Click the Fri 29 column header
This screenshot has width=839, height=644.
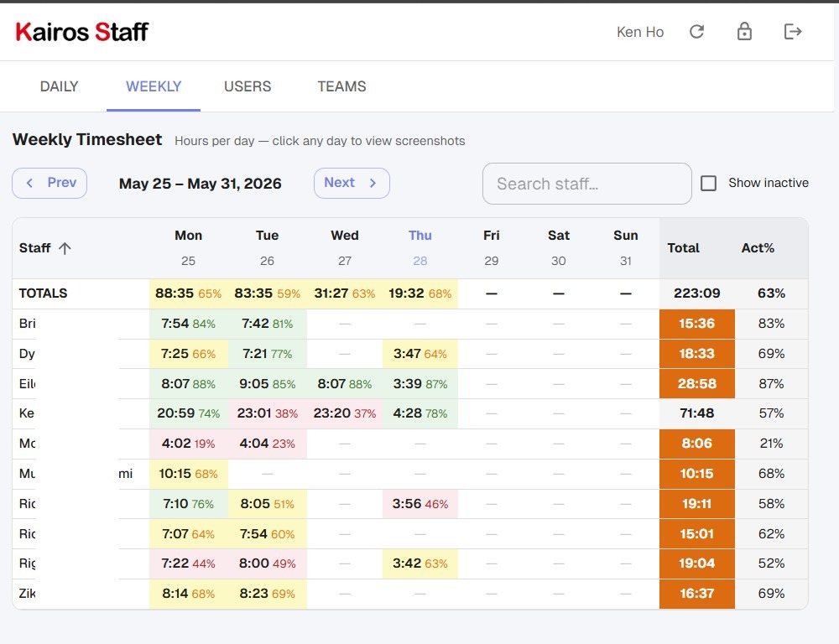click(x=491, y=248)
